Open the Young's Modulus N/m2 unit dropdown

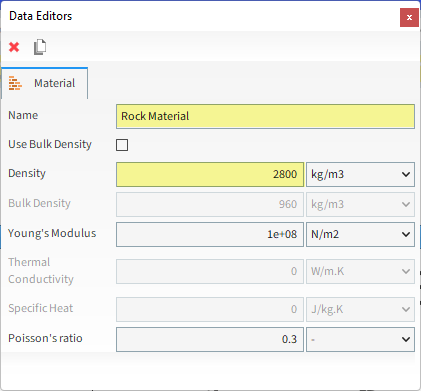pos(360,234)
